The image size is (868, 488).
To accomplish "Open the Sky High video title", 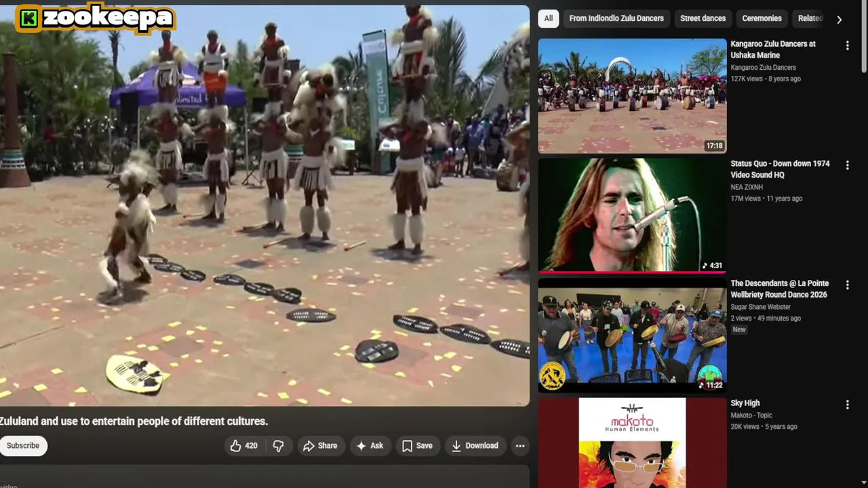I will [x=745, y=403].
